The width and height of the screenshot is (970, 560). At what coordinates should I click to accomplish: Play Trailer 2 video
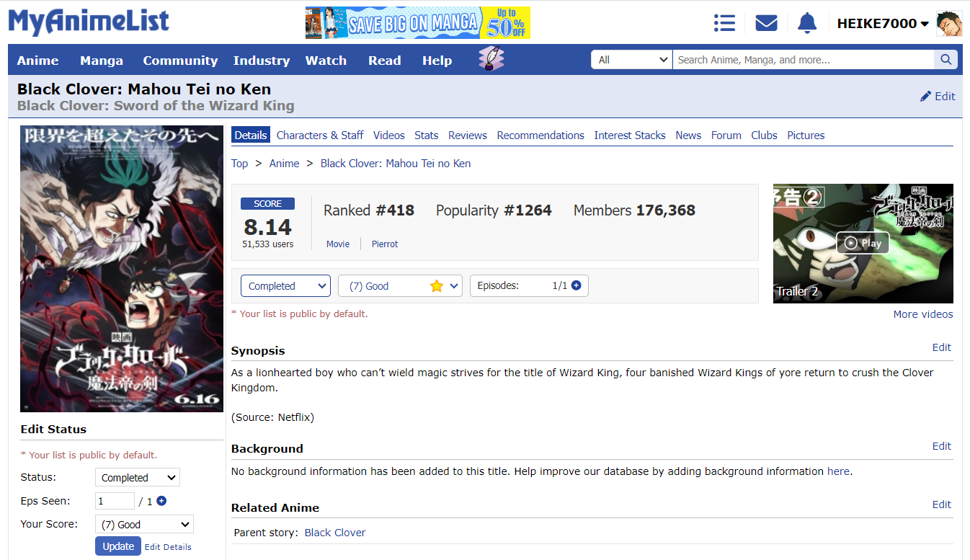(863, 243)
